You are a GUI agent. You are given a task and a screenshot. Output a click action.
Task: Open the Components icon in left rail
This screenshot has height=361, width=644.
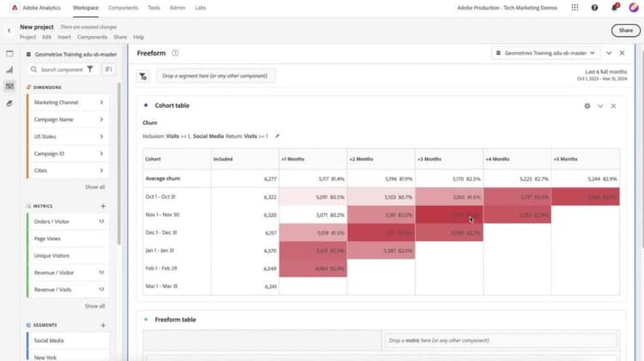tap(9, 86)
